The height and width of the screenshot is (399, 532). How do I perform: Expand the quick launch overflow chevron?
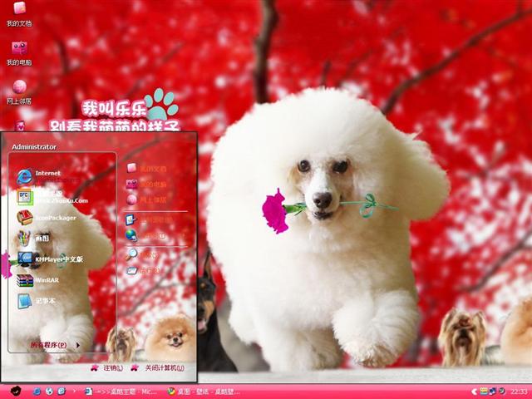74,392
